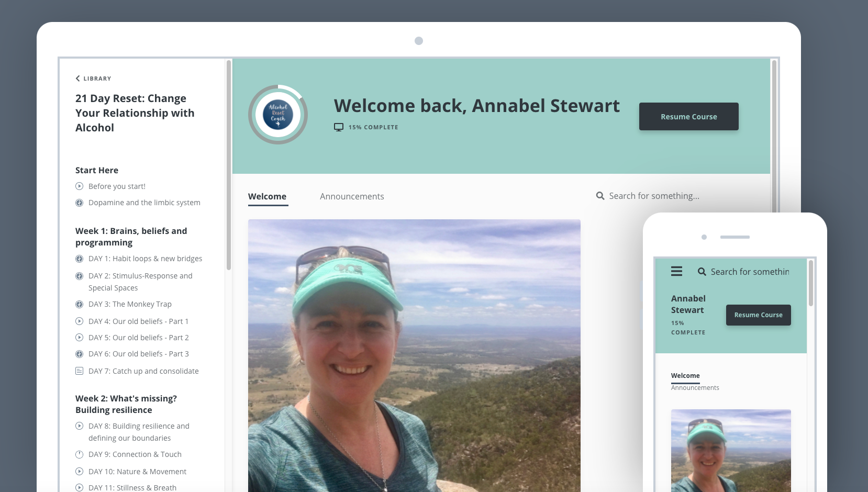
Task: Click the DAY 8 play icon
Action: (x=80, y=426)
